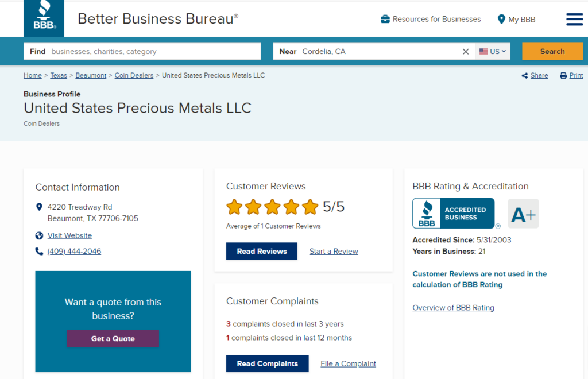The width and height of the screenshot is (588, 379).
Task: Click the address map pin icon
Action: [x=39, y=207]
